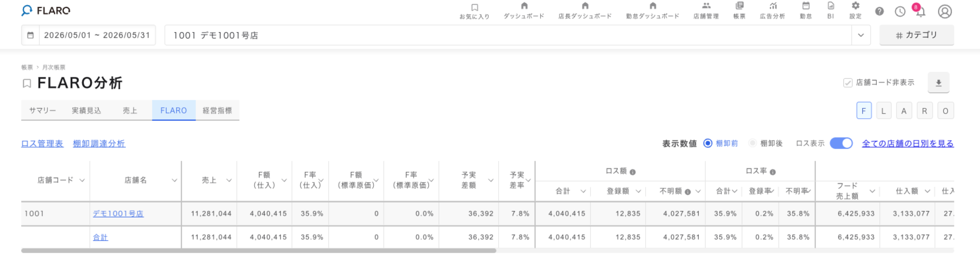Click the info icon next to ロス額
Screen dimensions: 980x261
[x=633, y=172]
